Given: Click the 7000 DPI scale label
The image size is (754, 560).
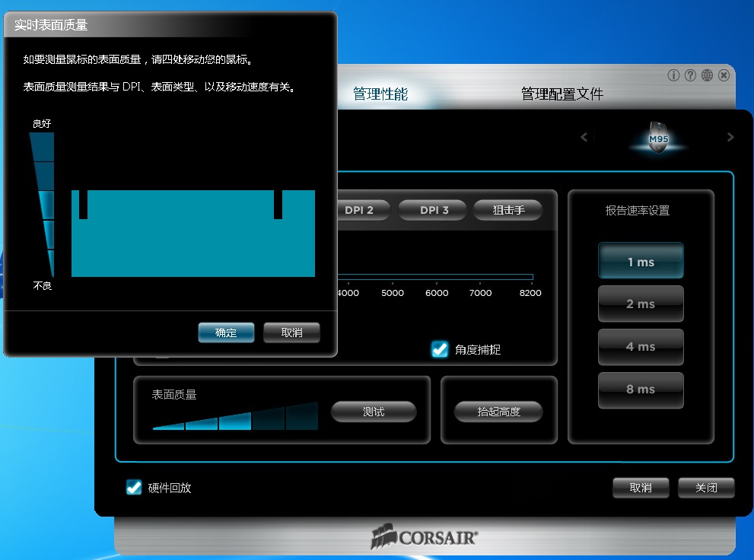Looking at the screenshot, I should 480,293.
